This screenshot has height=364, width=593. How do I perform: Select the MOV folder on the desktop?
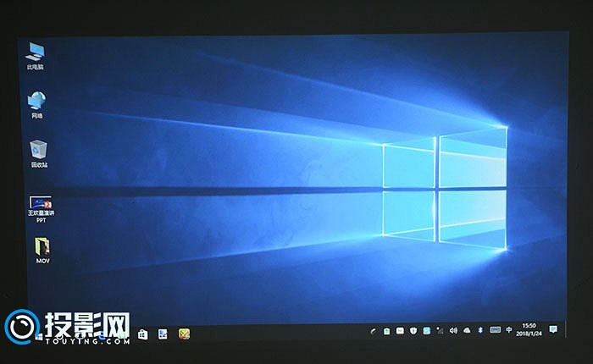[x=42, y=251]
